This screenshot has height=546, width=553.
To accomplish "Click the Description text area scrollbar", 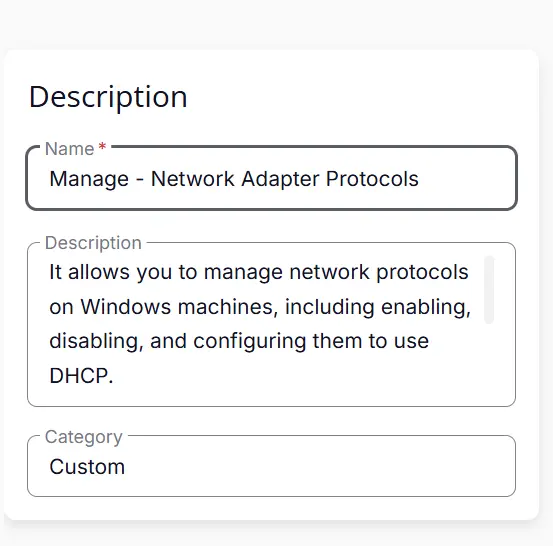I will coord(489,289).
